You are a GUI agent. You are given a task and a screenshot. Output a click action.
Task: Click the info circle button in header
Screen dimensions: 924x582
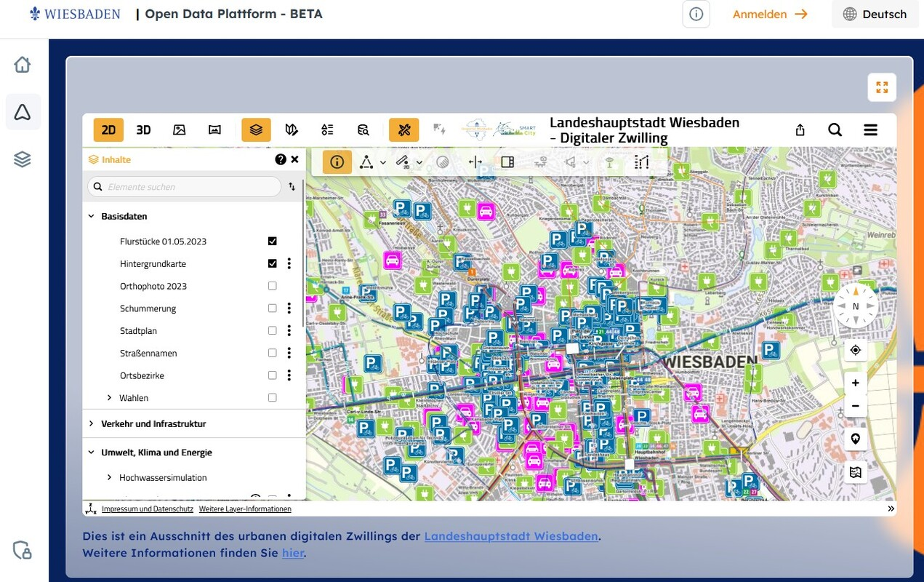pos(696,14)
